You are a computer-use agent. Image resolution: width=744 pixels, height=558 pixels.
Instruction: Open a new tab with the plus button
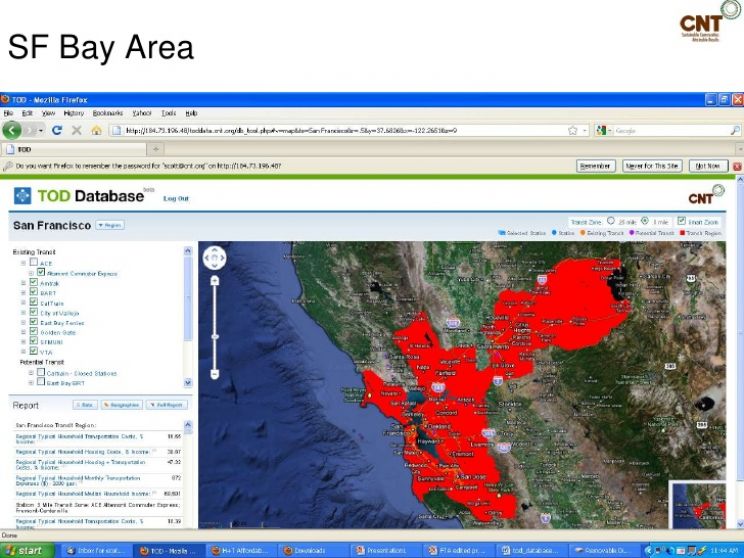coord(155,149)
